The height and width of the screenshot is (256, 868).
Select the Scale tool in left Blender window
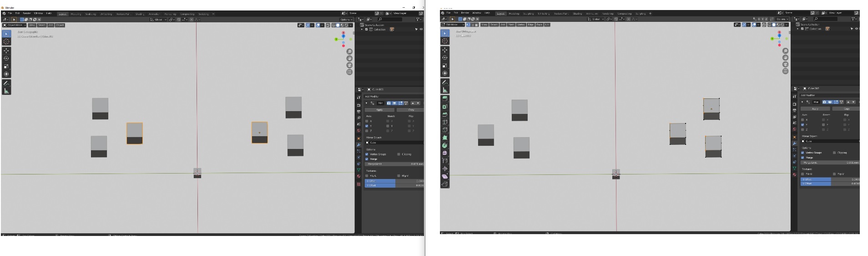pyautogui.click(x=6, y=66)
